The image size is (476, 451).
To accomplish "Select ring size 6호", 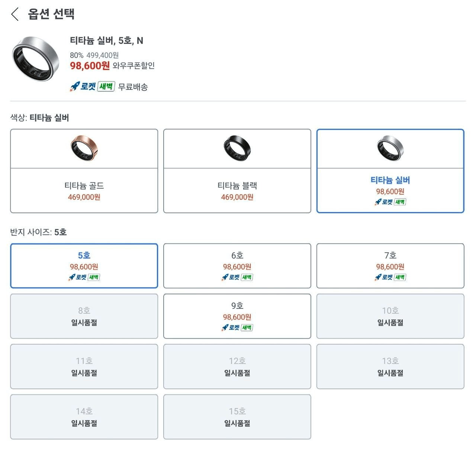I will (237, 265).
